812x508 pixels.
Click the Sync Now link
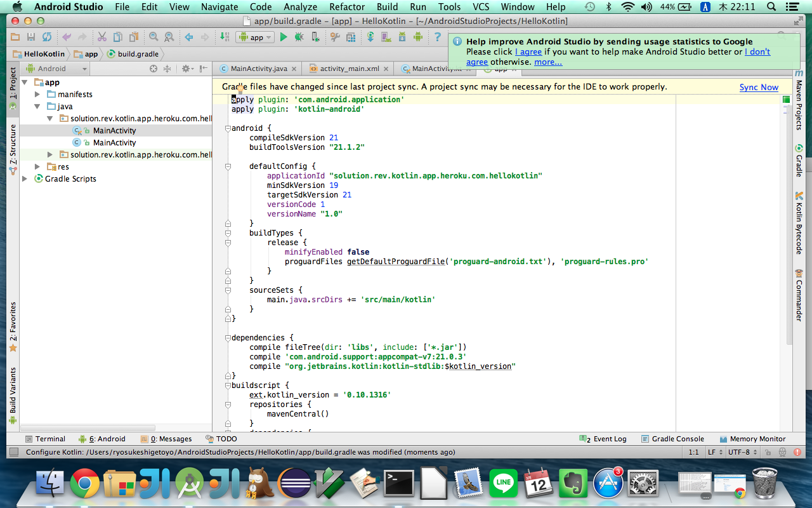[759, 87]
